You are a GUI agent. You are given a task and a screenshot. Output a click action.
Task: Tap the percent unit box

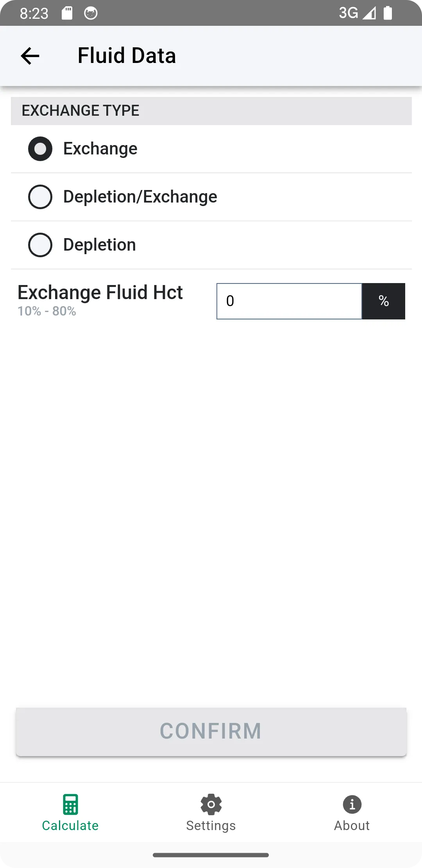[x=384, y=301]
